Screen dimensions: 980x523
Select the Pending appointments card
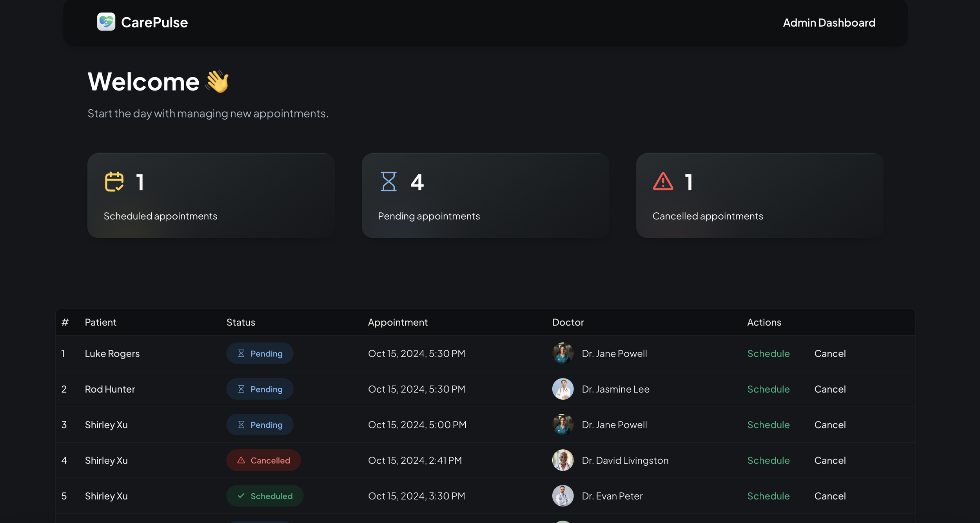click(485, 196)
